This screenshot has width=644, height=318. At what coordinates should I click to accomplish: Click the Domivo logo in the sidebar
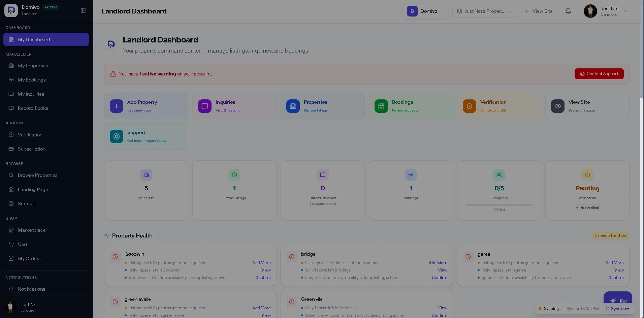(11, 10)
